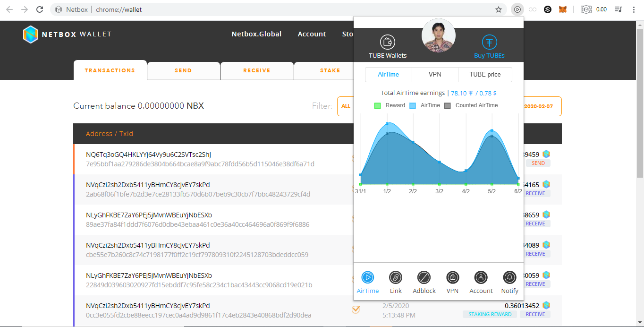Open the Adblock icon

(424, 277)
